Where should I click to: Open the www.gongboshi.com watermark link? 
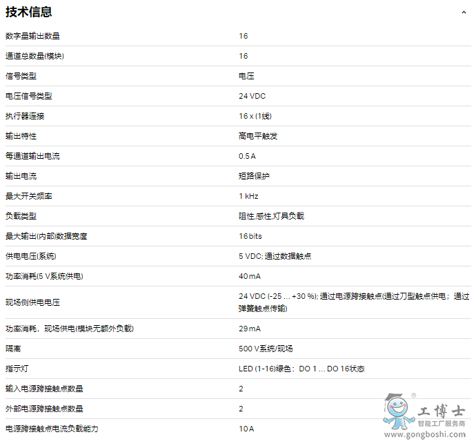click(x=424, y=435)
